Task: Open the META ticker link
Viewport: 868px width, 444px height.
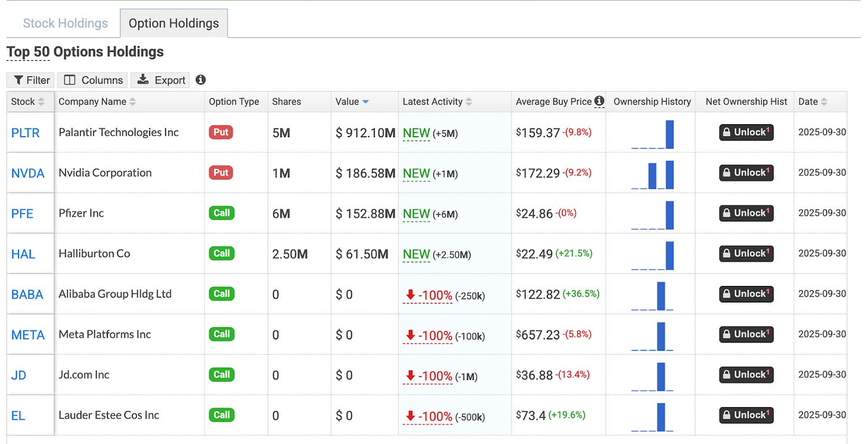Action: [28, 335]
